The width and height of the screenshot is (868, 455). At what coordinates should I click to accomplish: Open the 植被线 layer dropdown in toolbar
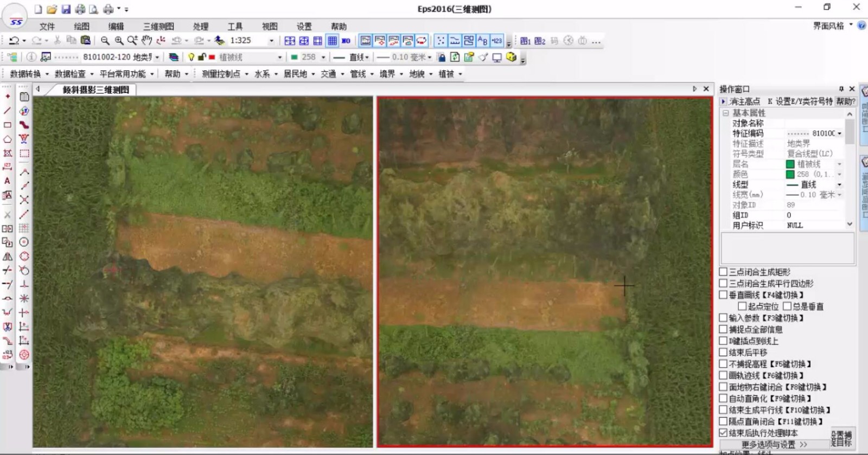[x=280, y=57]
